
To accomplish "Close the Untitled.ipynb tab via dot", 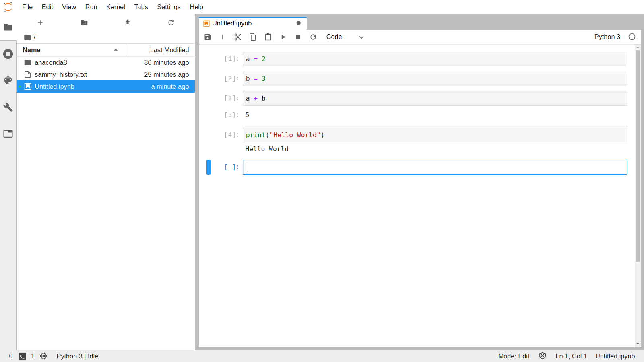I will coord(299,23).
